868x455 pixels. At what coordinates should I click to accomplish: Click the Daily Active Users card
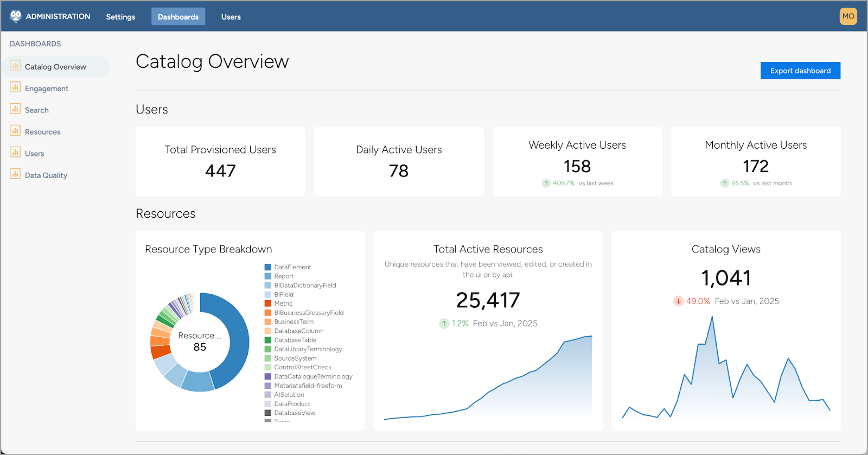click(x=399, y=162)
